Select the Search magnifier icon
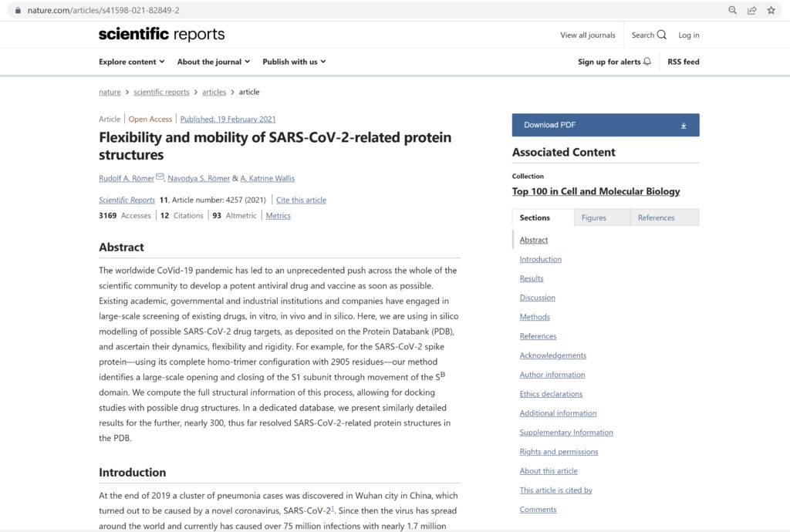 (x=660, y=35)
